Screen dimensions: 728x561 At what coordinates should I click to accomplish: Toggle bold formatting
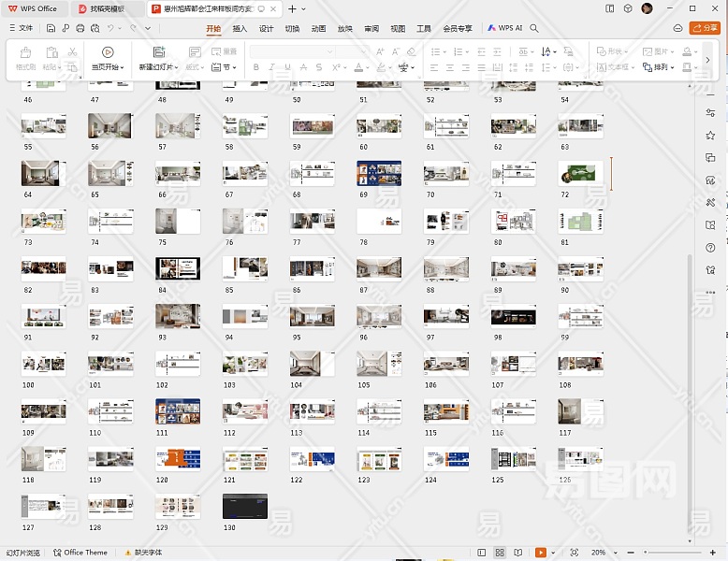click(256, 67)
